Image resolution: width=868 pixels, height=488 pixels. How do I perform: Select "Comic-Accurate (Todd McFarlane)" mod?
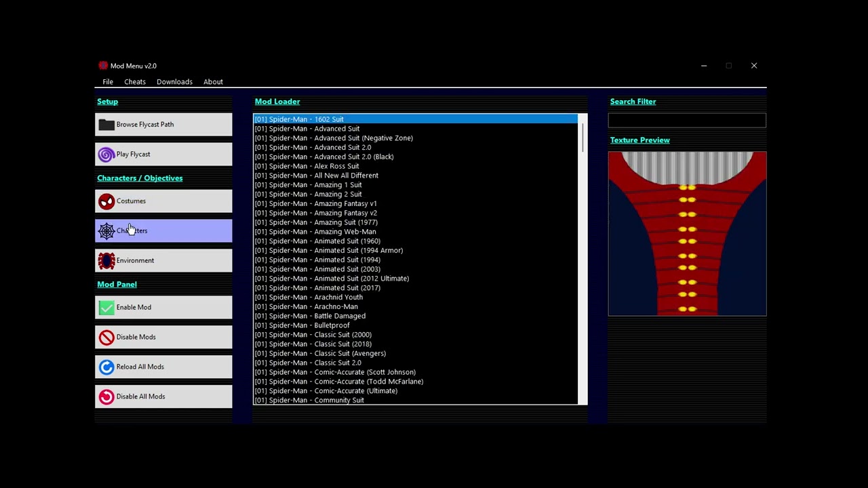pos(416,382)
